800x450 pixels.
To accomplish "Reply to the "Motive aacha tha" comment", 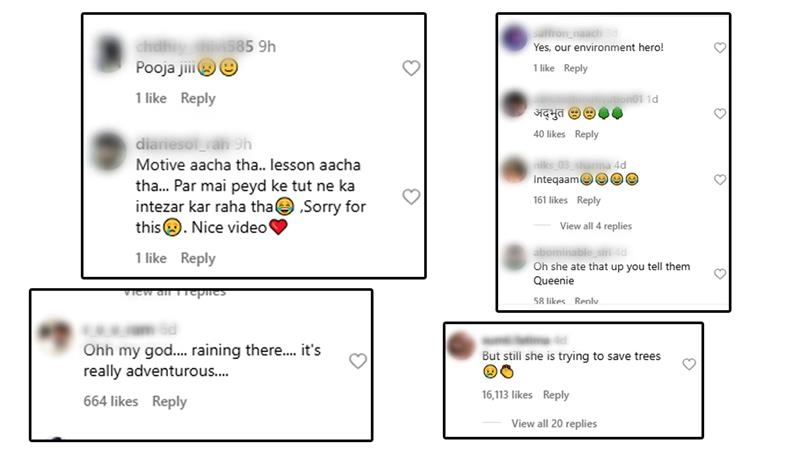I will point(198,258).
